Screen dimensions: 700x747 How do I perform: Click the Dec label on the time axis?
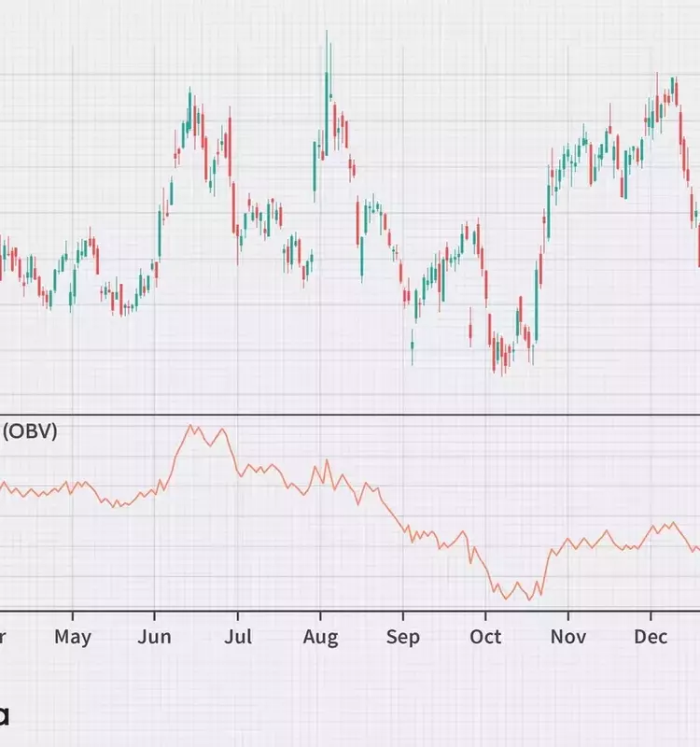coord(651,637)
